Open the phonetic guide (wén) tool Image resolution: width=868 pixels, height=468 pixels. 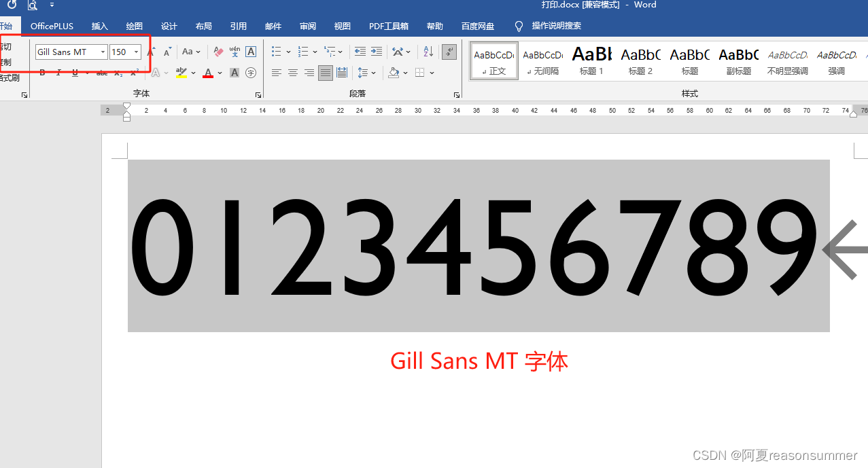tap(235, 52)
